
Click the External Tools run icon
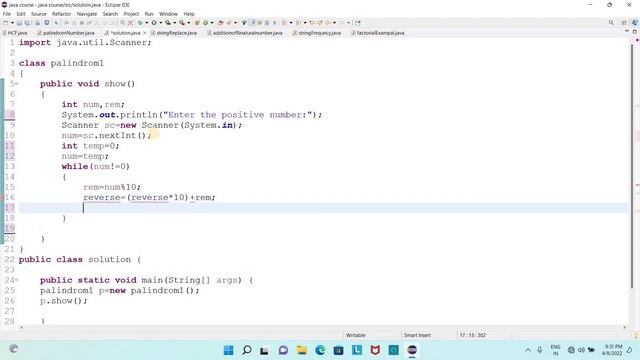[x=182, y=23]
